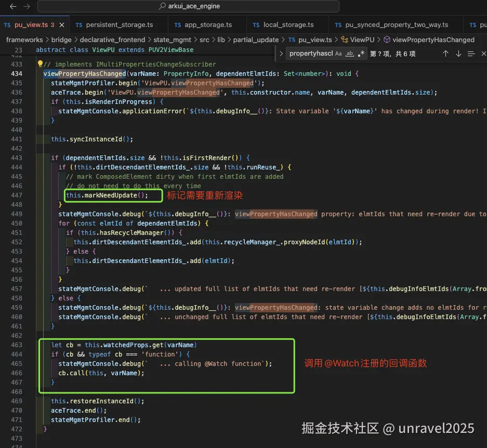Click 'let cb = this.watchedProps.get(varName)' line
The height and width of the screenshot is (448, 487).
pyautogui.click(x=124, y=345)
